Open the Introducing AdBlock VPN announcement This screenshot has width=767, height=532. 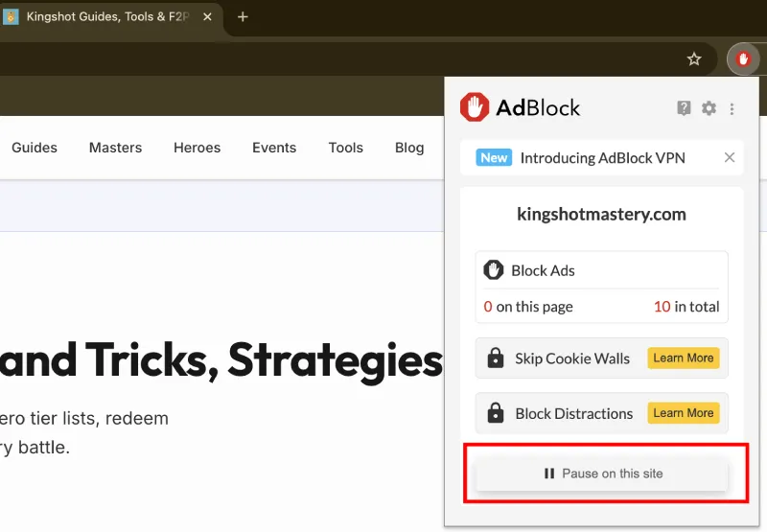(603, 158)
